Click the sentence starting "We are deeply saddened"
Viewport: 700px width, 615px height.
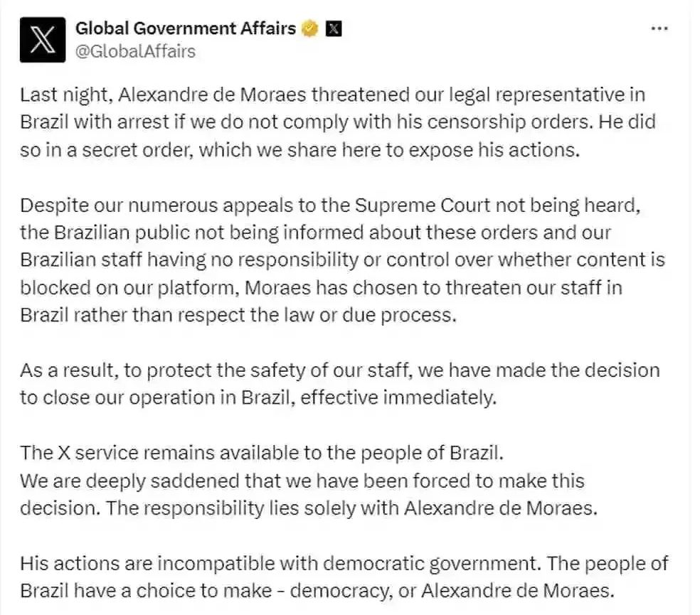[302, 481]
